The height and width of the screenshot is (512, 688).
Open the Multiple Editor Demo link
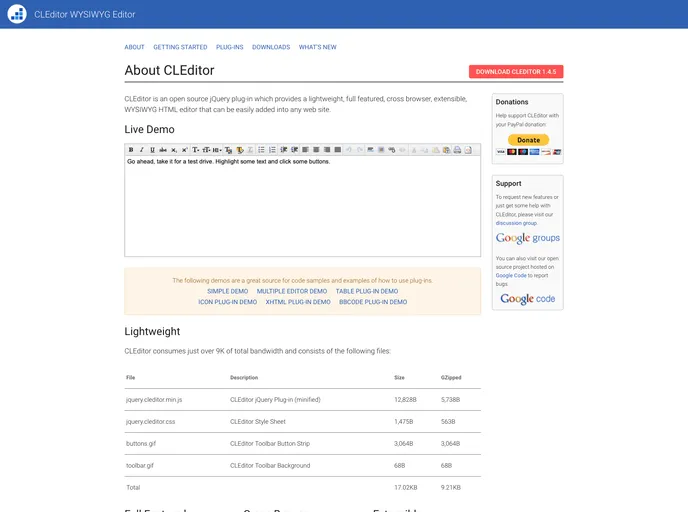(x=292, y=291)
